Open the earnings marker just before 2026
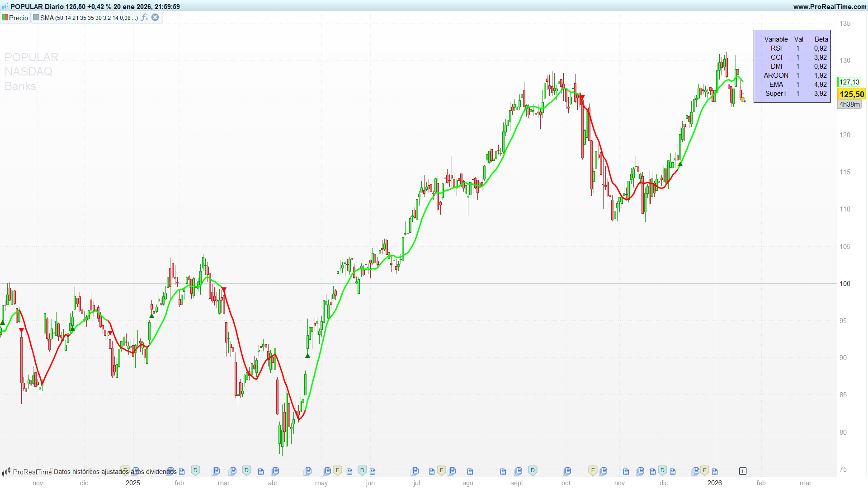The image size is (868, 488). pyautogui.click(x=704, y=470)
